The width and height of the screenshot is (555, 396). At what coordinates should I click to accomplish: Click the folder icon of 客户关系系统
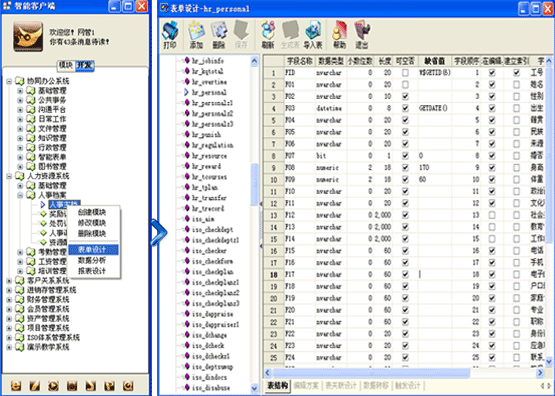(20, 281)
